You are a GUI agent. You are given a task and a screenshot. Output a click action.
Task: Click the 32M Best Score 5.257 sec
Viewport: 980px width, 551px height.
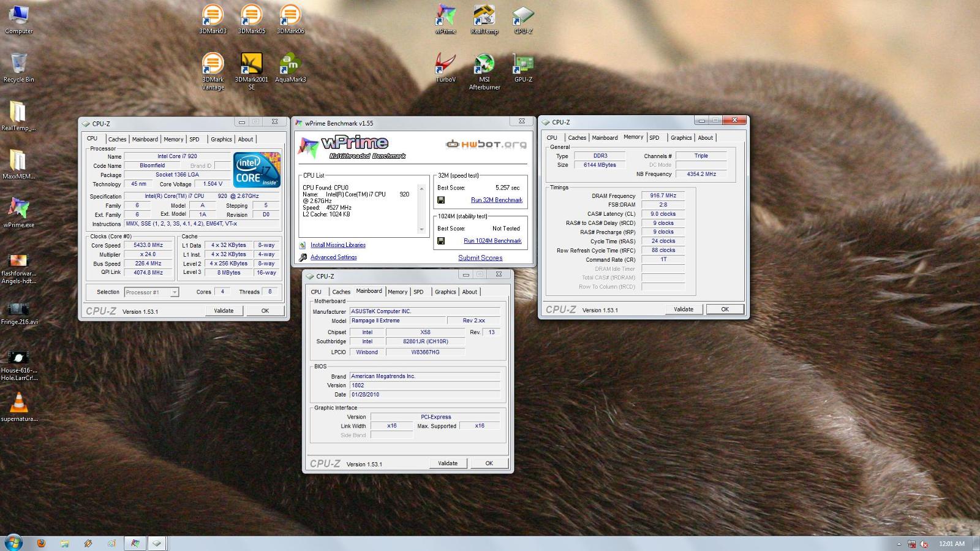pos(507,188)
